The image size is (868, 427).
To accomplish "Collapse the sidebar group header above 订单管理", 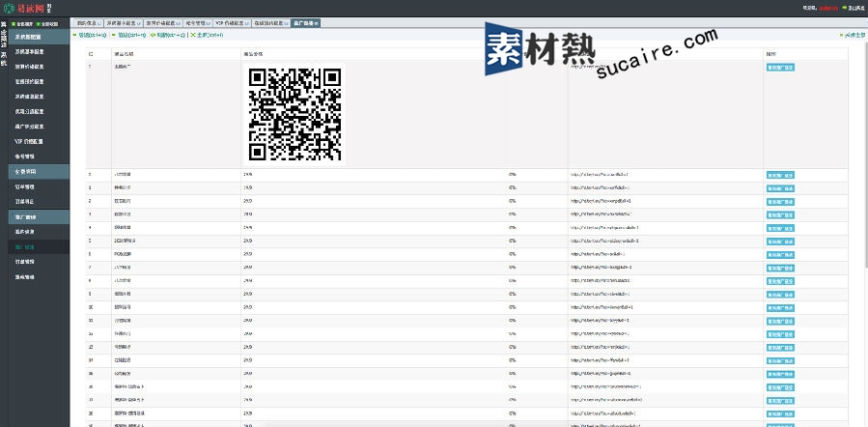I will point(39,172).
